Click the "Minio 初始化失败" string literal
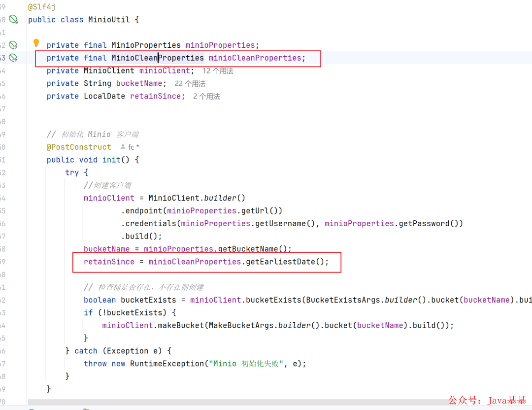The width and height of the screenshot is (532, 410). 246,364
